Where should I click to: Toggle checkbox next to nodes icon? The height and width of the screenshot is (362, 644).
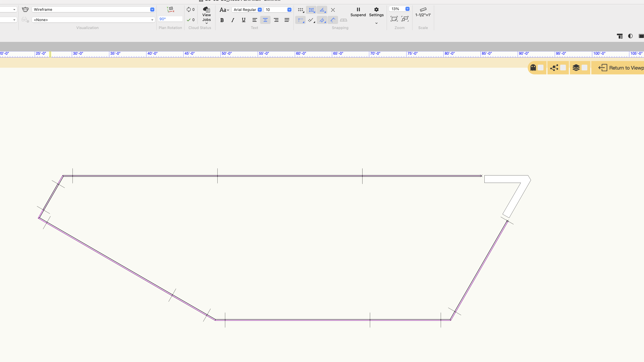click(x=563, y=68)
